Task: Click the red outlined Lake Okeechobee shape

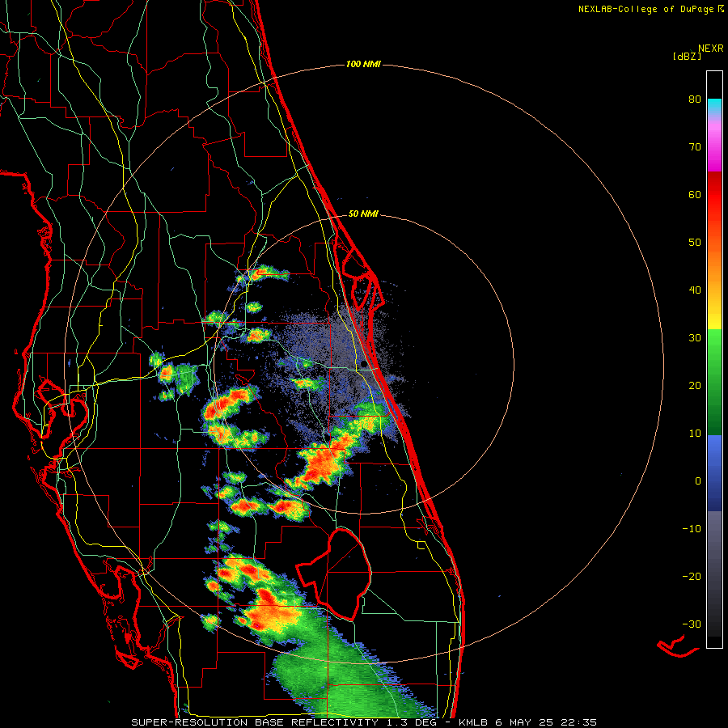Action: pos(334,574)
